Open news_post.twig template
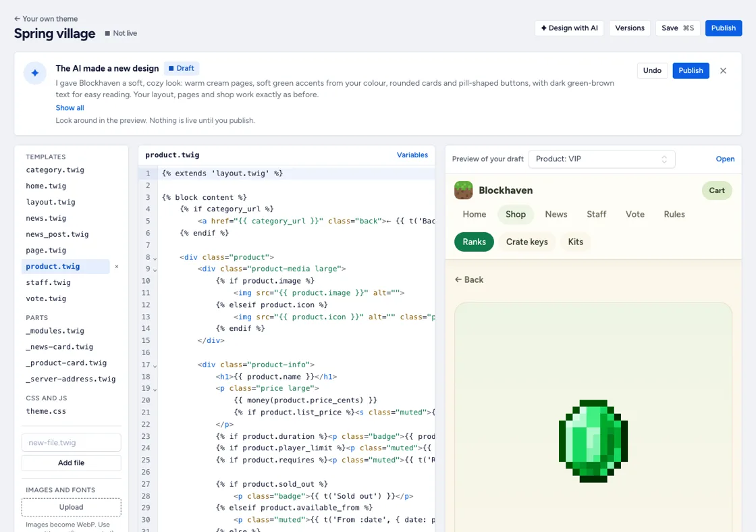756x532 pixels. point(57,234)
